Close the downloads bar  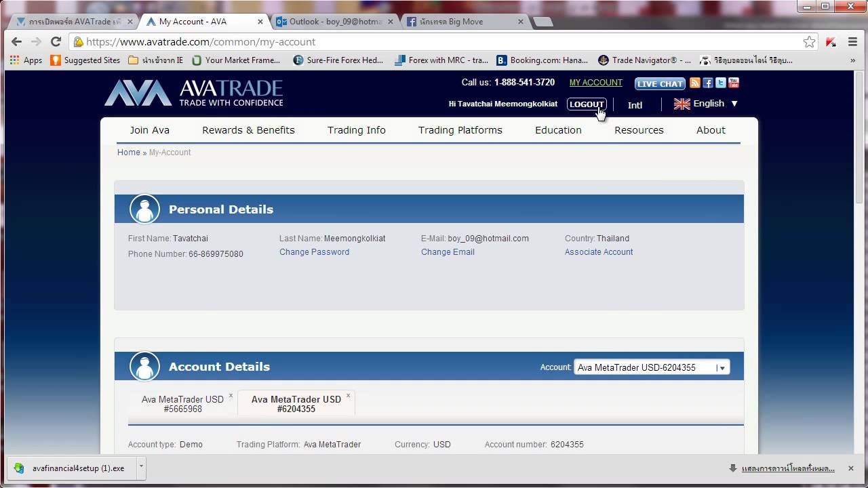[x=850, y=468]
